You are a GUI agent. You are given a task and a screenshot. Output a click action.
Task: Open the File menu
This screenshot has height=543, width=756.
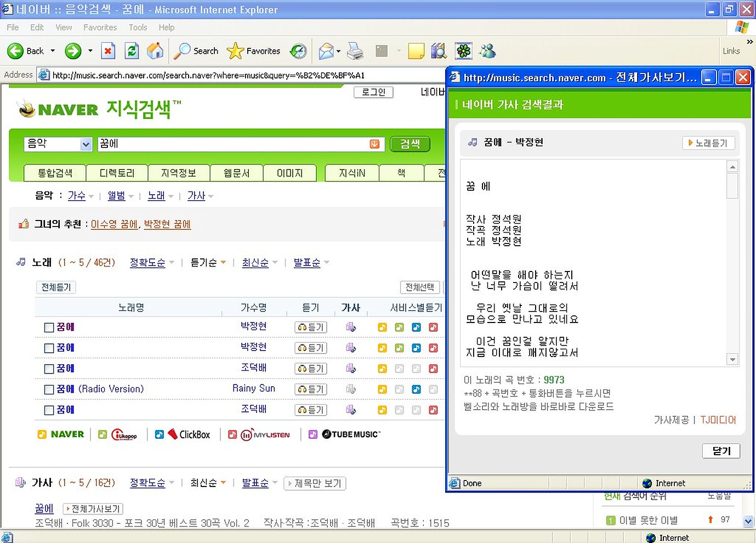pyautogui.click(x=13, y=27)
